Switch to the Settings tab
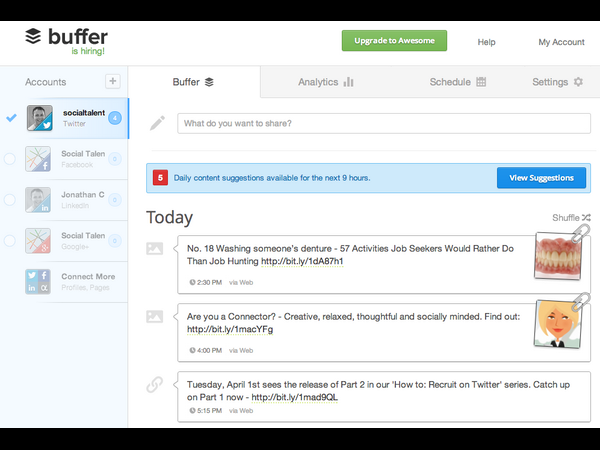The image size is (600, 450). (x=558, y=82)
